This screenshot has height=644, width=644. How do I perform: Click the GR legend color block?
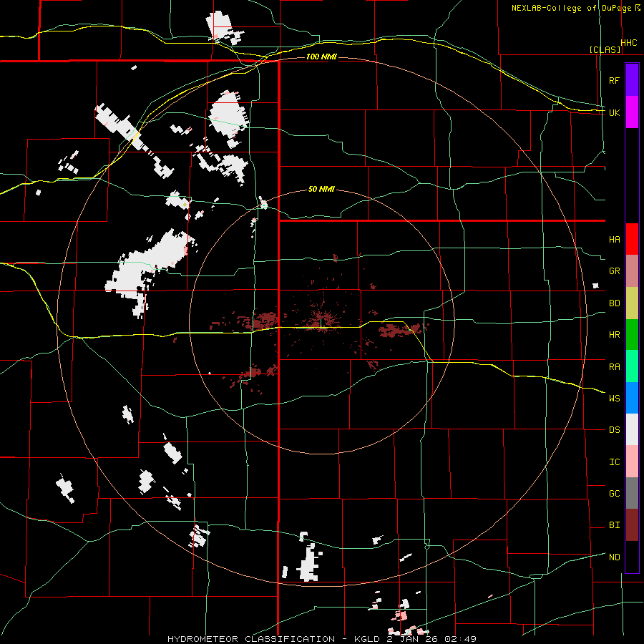click(632, 270)
